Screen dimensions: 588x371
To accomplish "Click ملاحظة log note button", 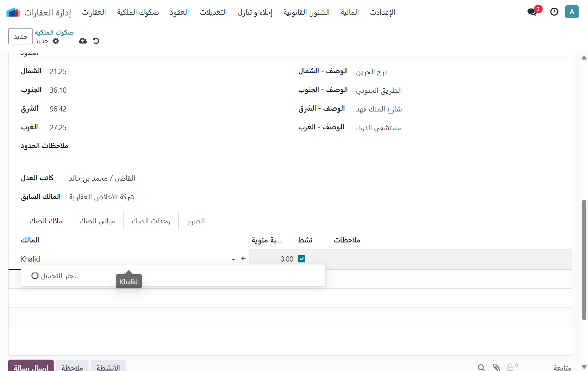I will coord(72,367).
